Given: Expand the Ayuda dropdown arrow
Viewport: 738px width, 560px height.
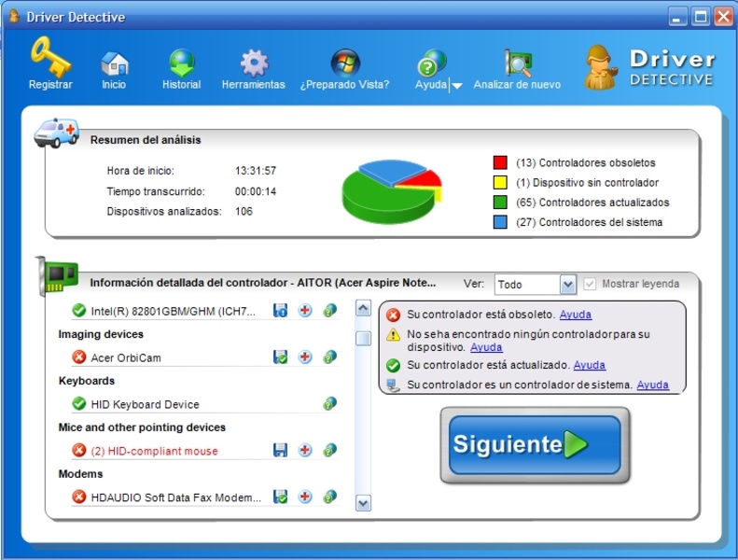Looking at the screenshot, I should point(457,86).
